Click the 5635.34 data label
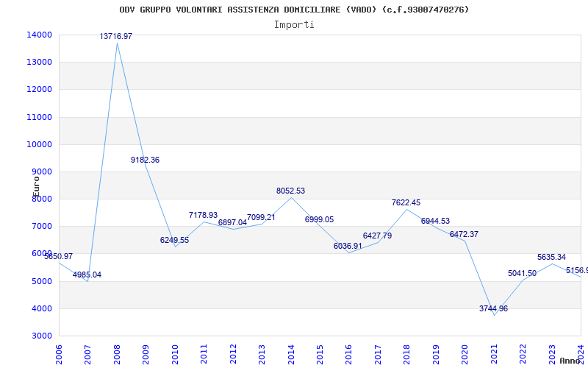Viewport: 588px width, 368px height. [x=552, y=257]
